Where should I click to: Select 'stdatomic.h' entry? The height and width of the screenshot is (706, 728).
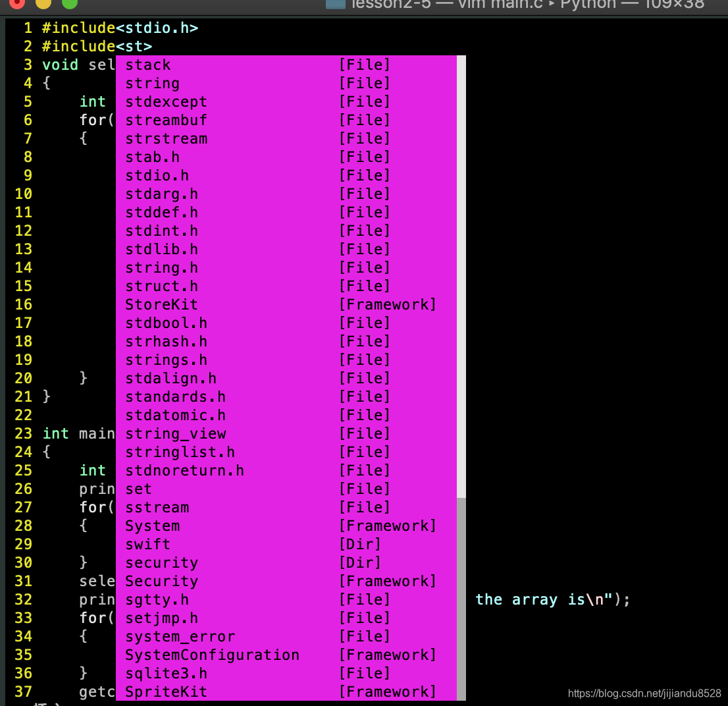pyautogui.click(x=286, y=415)
